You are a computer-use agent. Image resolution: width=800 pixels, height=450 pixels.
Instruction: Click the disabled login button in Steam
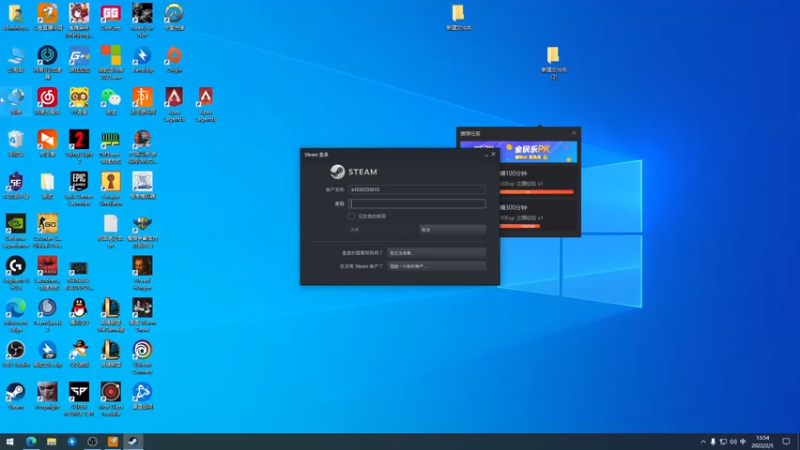point(382,230)
